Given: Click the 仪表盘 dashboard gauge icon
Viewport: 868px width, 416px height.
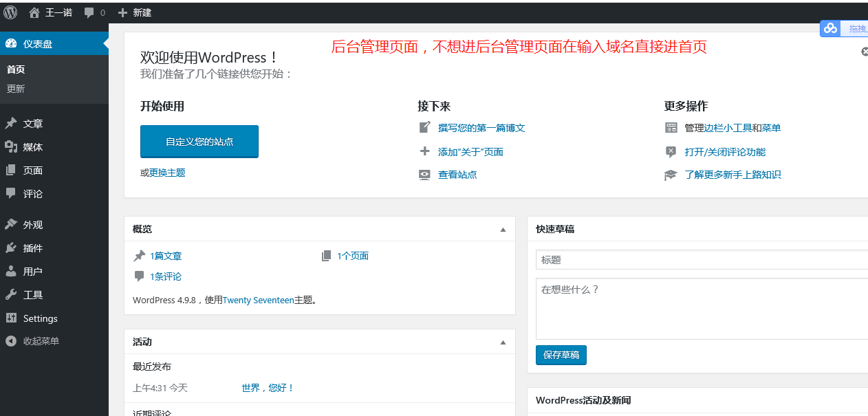Looking at the screenshot, I should point(11,43).
